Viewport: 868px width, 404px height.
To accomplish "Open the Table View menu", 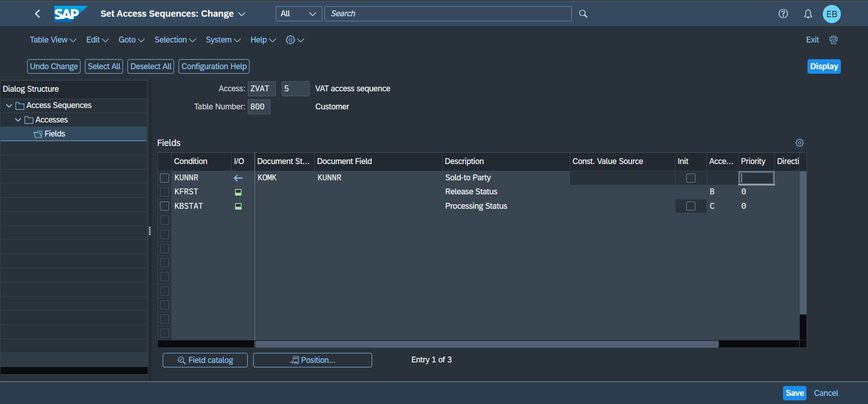I will tap(53, 40).
